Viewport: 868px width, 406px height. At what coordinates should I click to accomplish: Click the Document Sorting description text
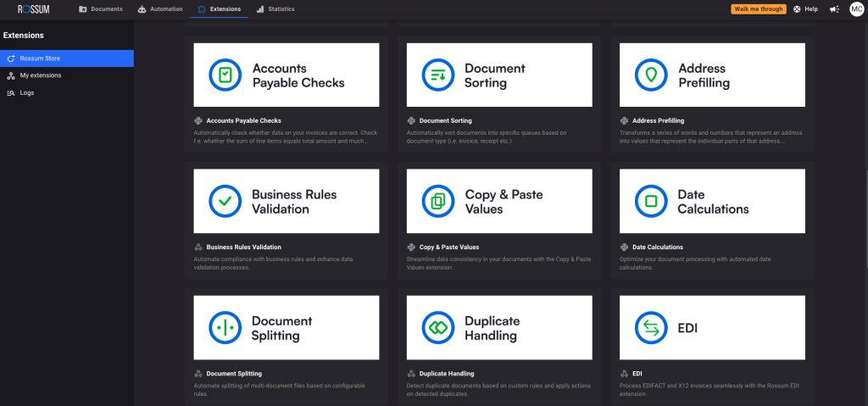tap(487, 136)
